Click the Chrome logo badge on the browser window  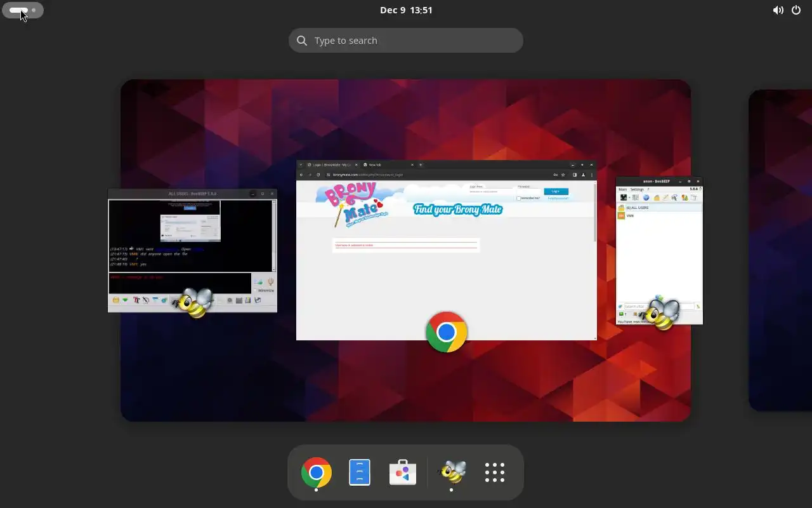447,332
